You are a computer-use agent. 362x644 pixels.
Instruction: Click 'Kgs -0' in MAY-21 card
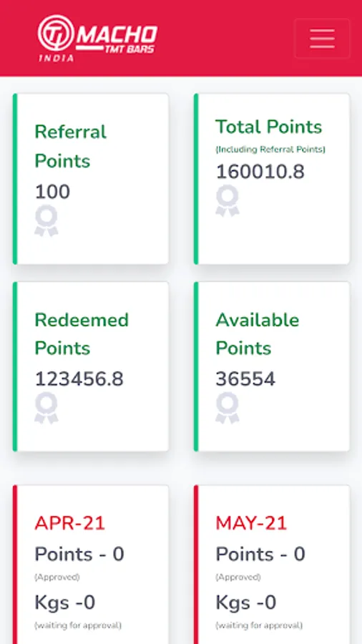pos(246,602)
